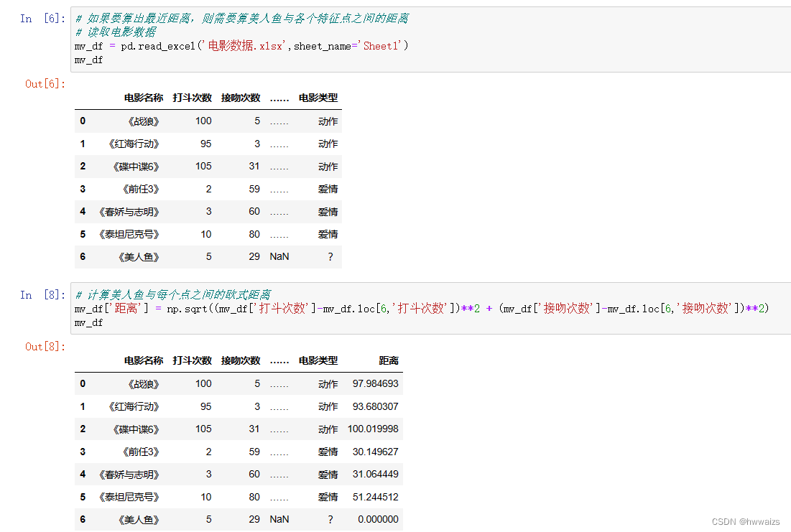Image resolution: width=791 pixels, height=532 pixels.
Task: Click the distance value 97.984693
Action: click(x=375, y=384)
